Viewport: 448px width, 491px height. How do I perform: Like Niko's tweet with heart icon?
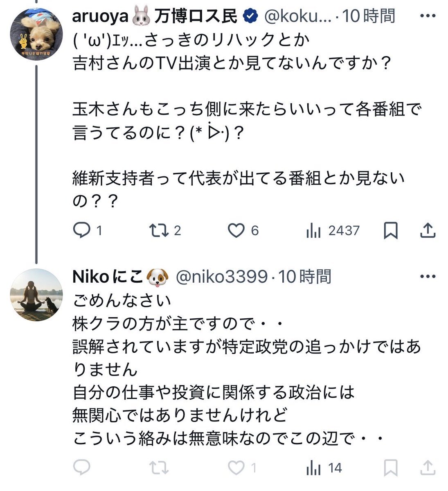[x=236, y=467]
